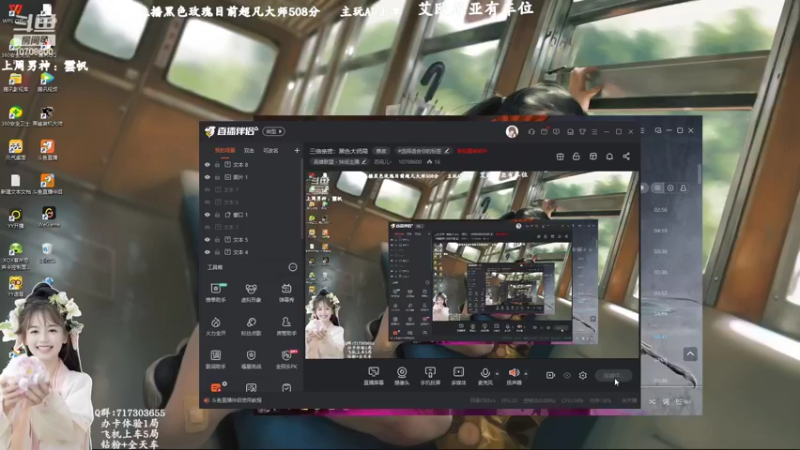Open WeGame desktop icon
The height and width of the screenshot is (450, 800).
pyautogui.click(x=48, y=217)
